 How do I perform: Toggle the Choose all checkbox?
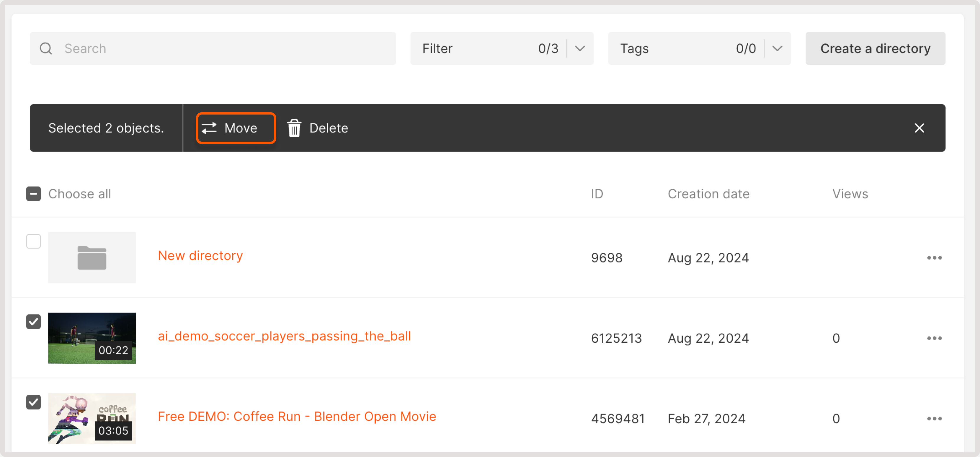point(33,194)
